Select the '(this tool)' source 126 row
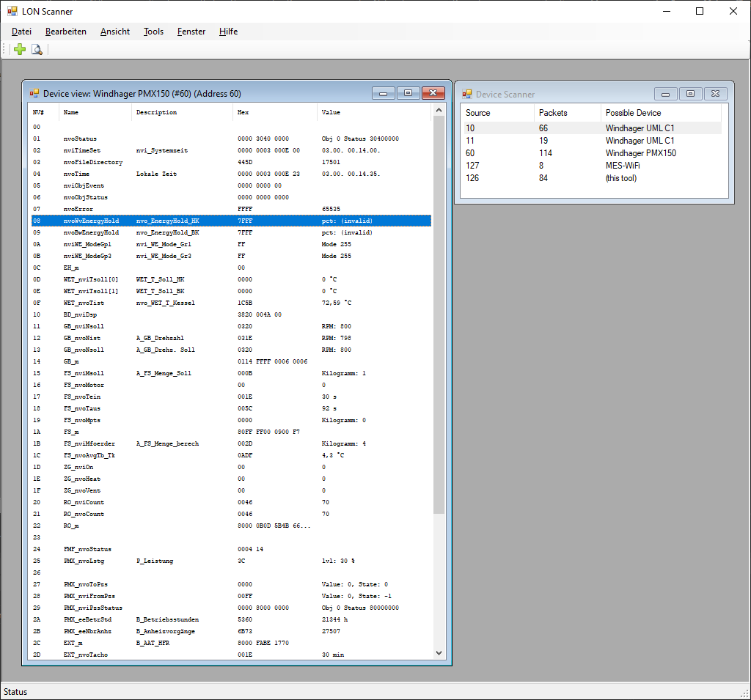751x700 pixels. (x=592, y=177)
